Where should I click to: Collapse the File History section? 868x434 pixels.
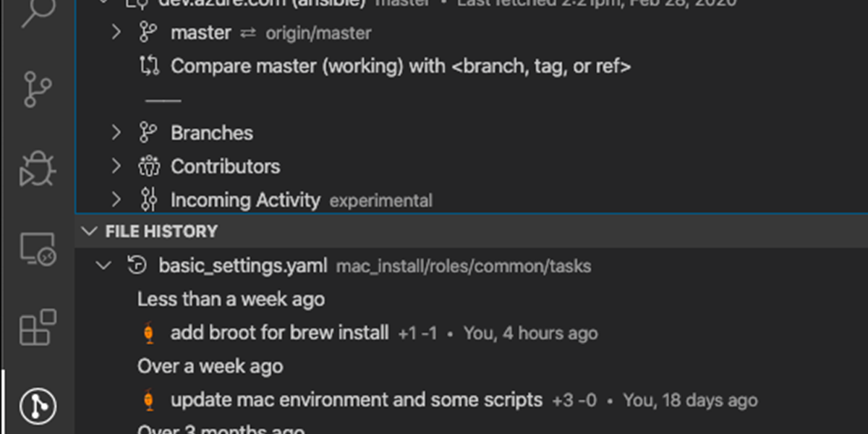tap(90, 232)
